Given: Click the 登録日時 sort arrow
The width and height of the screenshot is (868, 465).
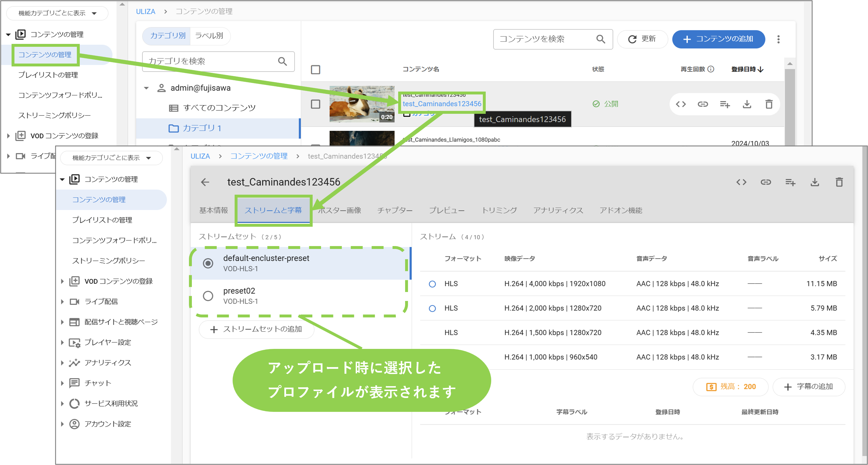Looking at the screenshot, I should [x=760, y=69].
